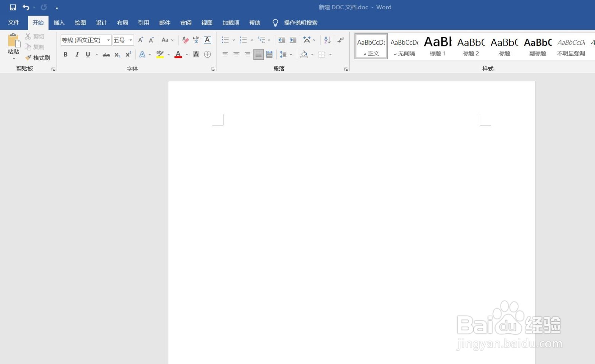Undo the last action
Viewport: 595px width, 364px height.
26,7
